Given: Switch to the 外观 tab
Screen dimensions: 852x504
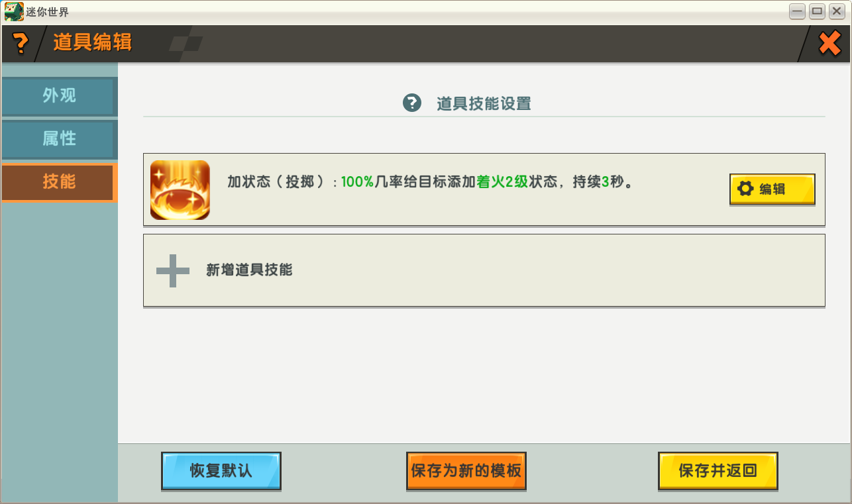Looking at the screenshot, I should point(58,96).
